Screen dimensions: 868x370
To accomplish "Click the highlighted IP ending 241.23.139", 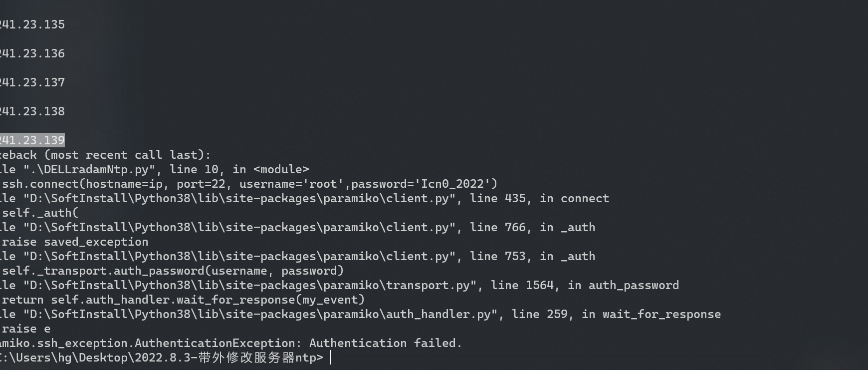I will click(32, 140).
